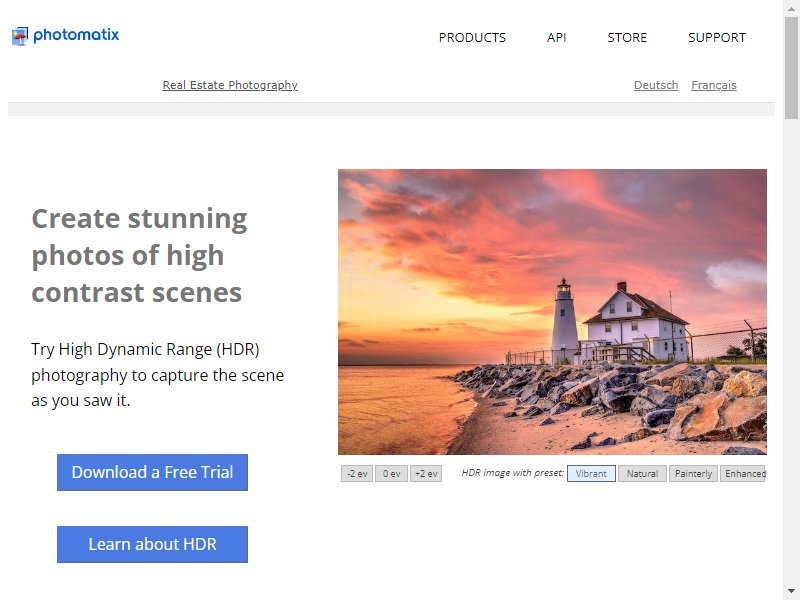Show the 0 ev exposure
This screenshot has height=600, width=800.
coord(391,473)
